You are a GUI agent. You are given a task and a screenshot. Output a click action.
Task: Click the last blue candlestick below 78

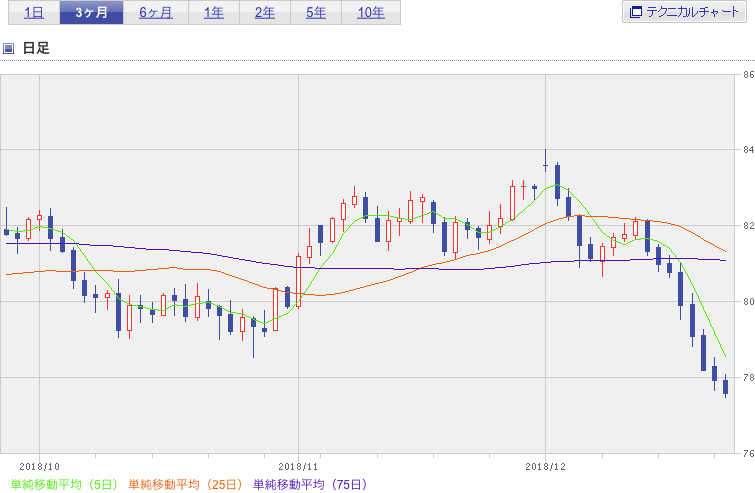[x=726, y=387]
